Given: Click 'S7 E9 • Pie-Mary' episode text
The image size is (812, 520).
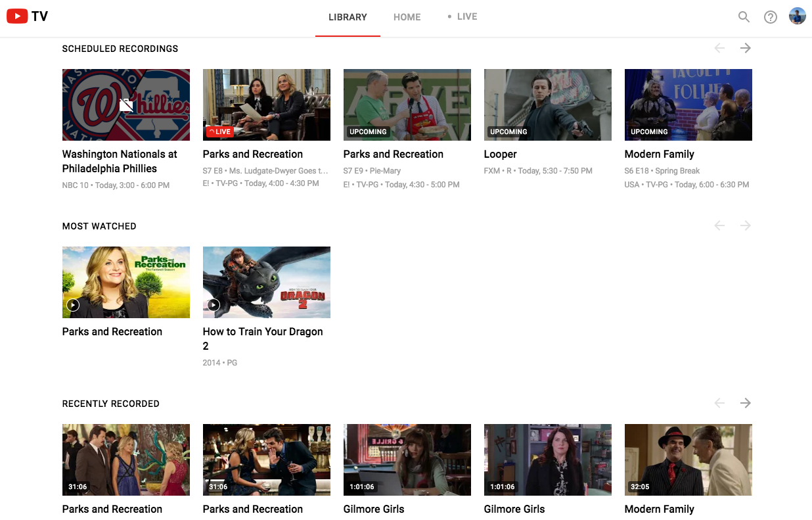Looking at the screenshot, I should (x=372, y=171).
